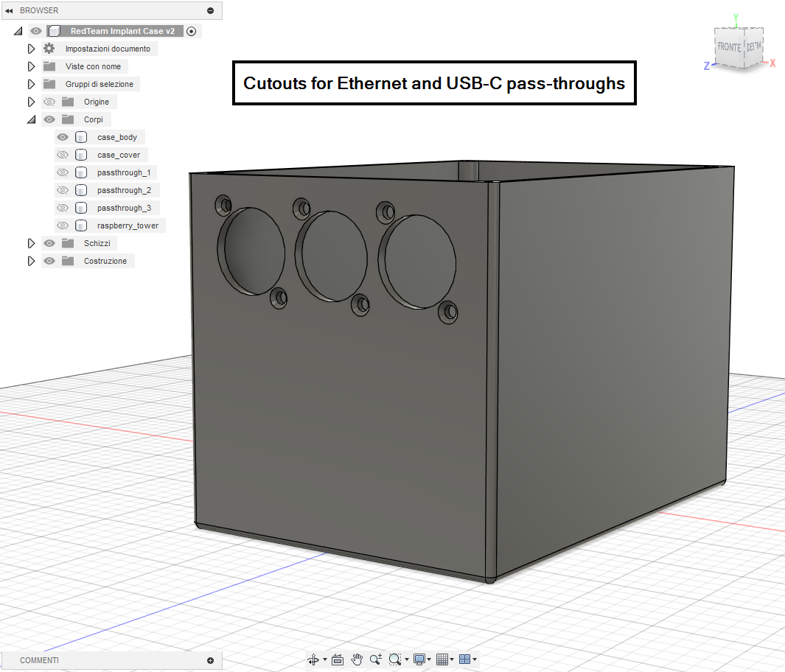The height and width of the screenshot is (672, 785).
Task: Click the FRONTE face of the ViewCube
Action: pos(728,48)
